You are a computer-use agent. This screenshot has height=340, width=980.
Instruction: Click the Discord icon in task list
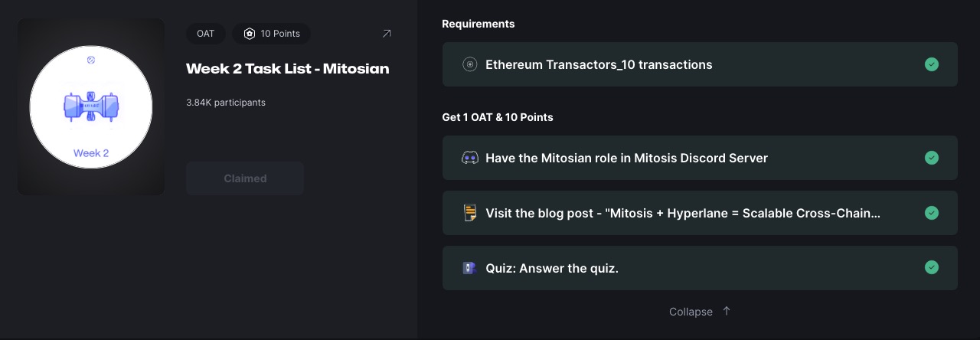click(469, 158)
